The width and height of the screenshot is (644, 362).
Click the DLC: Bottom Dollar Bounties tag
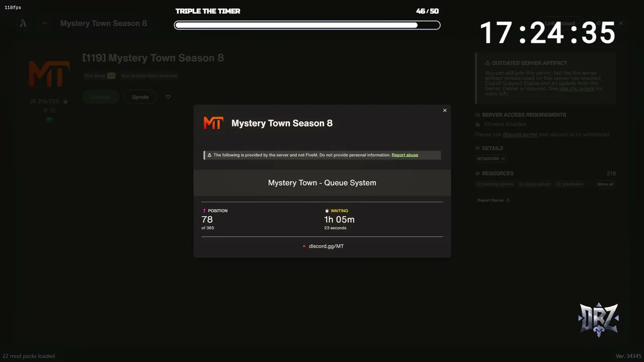149,76
